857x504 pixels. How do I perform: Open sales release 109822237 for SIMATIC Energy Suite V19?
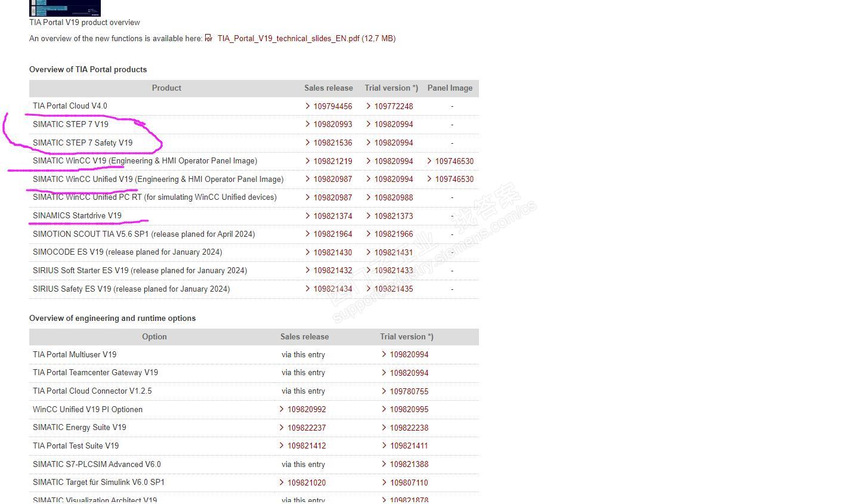click(x=307, y=428)
